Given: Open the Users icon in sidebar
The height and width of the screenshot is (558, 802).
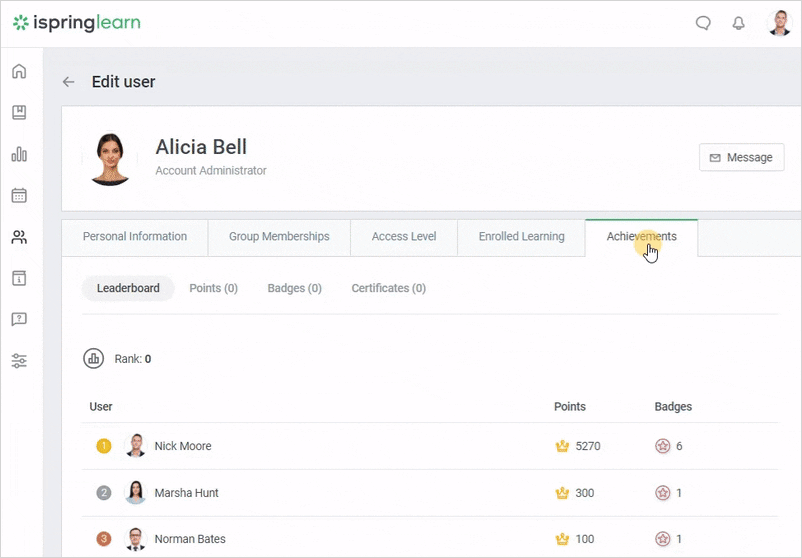Looking at the screenshot, I should [19, 237].
